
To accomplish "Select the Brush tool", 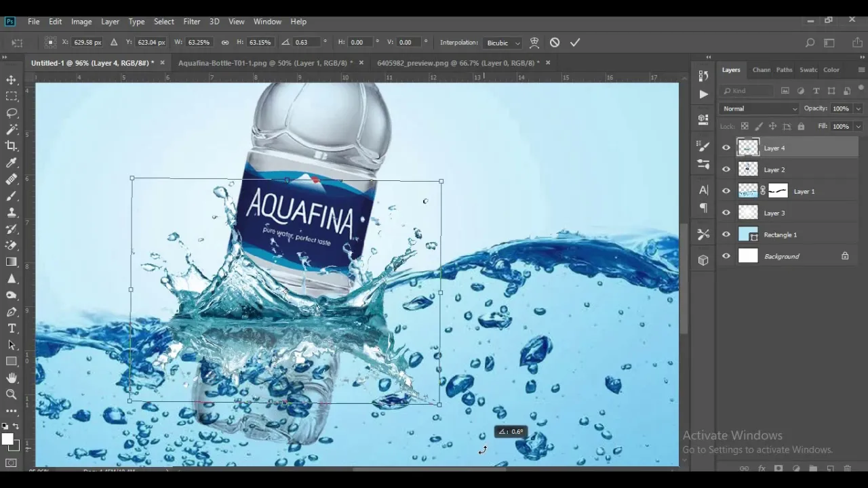I will 12,196.
